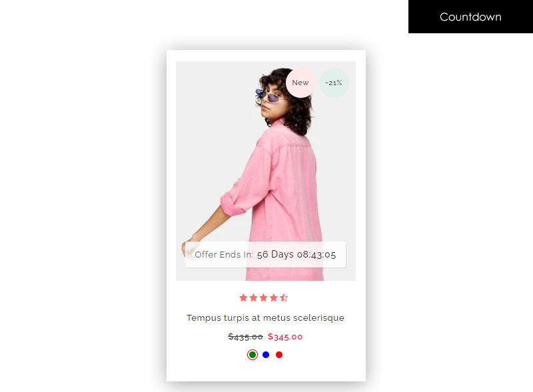This screenshot has width=533, height=392.
Task: Click the -21% discount badge
Action: (x=334, y=83)
